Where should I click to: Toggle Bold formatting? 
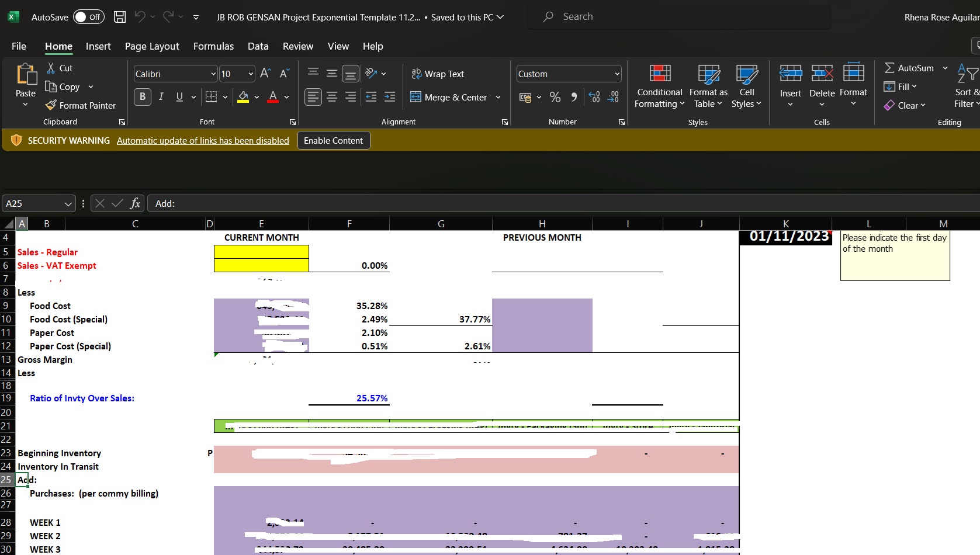pyautogui.click(x=143, y=97)
